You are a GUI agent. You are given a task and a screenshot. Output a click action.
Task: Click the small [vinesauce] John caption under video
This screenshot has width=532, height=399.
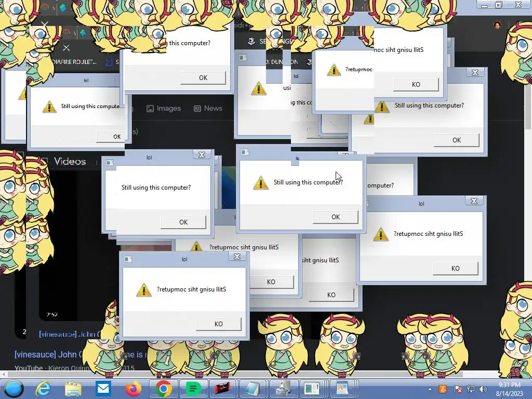[x=70, y=334]
